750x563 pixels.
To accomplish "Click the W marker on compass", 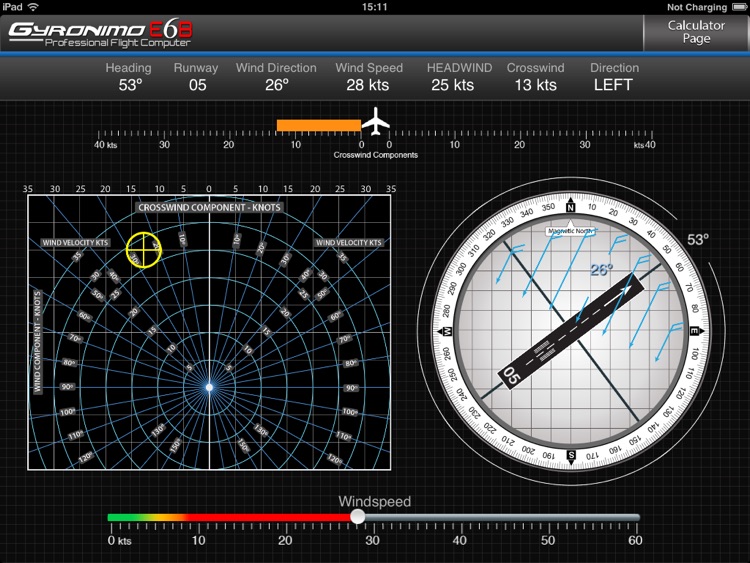I will click(x=447, y=331).
